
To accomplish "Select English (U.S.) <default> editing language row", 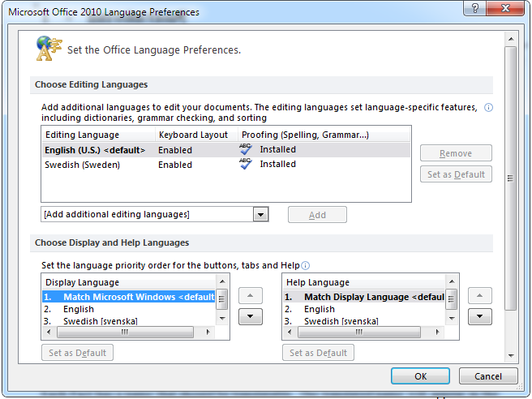I will (x=226, y=150).
